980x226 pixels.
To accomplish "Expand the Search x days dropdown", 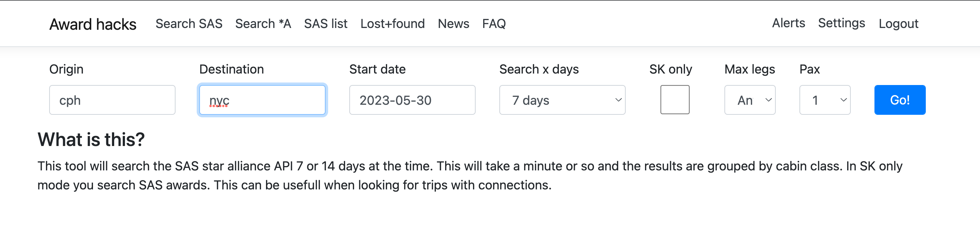I will [x=562, y=100].
